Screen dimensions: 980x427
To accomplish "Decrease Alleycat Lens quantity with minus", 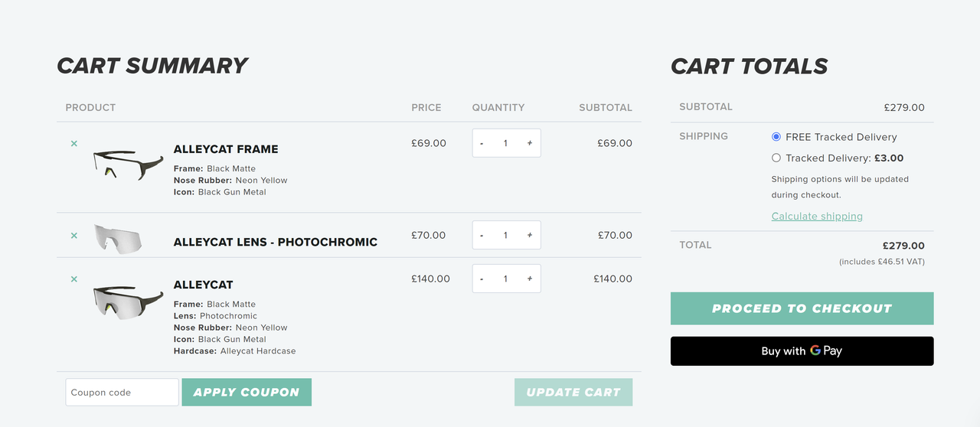I will 482,235.
